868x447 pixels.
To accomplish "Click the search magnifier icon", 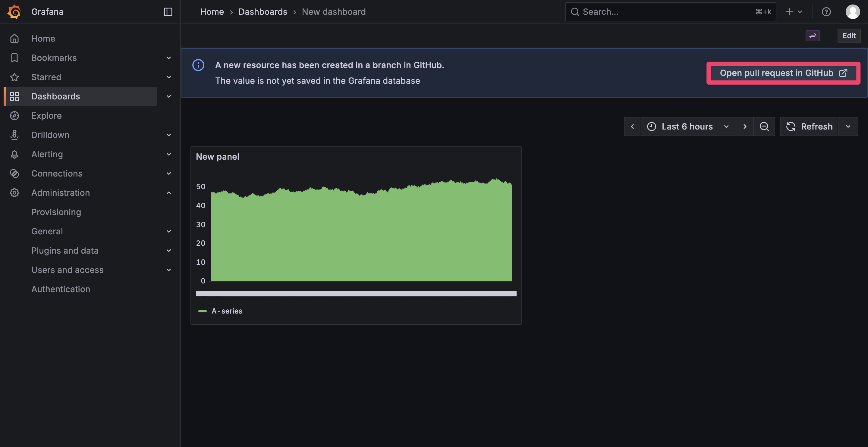I will (575, 12).
